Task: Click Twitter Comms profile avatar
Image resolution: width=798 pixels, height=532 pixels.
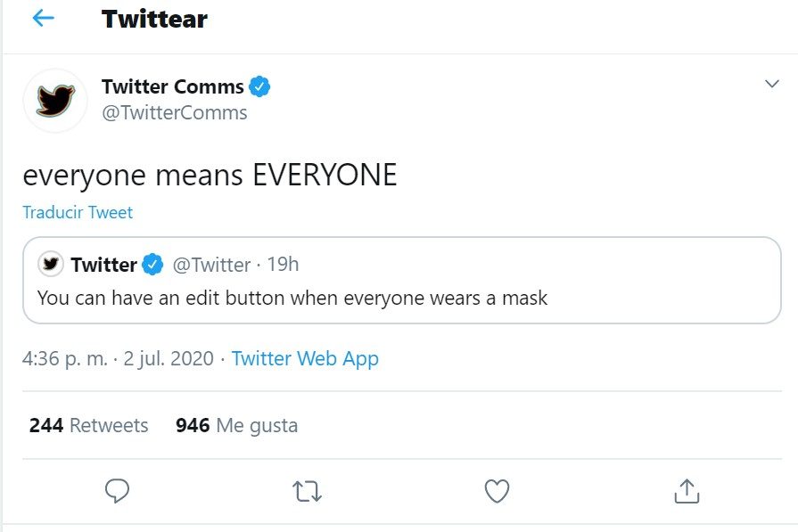Action: click(x=55, y=101)
